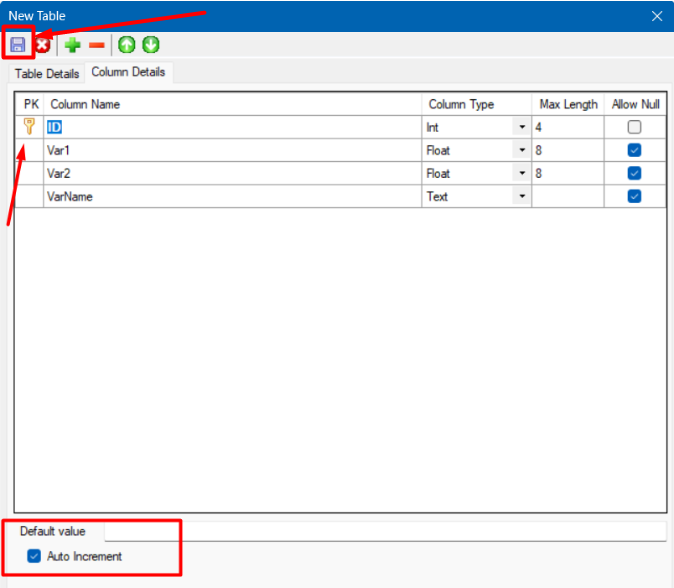Viewport: 674px width, 588px height.
Task: Move column up with green up arrow
Action: [127, 45]
